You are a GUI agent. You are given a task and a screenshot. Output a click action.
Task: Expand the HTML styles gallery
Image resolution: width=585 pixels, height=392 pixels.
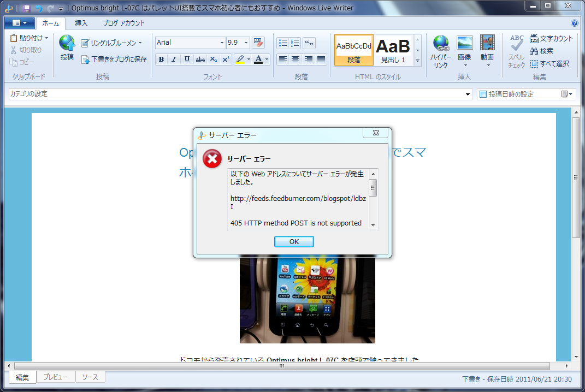click(417, 61)
